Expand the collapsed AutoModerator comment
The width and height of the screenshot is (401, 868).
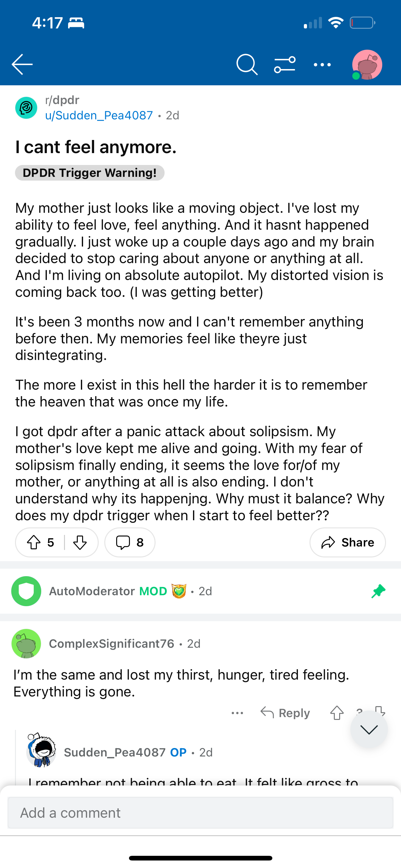pos(200,591)
